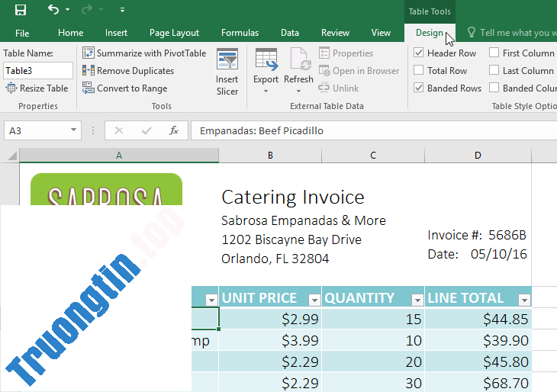Image resolution: width=557 pixels, height=392 pixels.
Task: Click the Date: 05/10/16 cell
Action: (477, 254)
